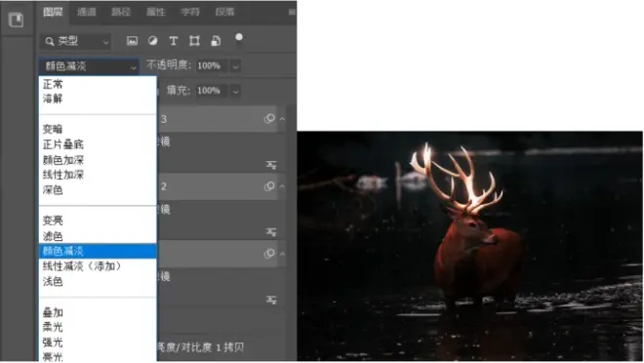644x363 pixels.
Task: Close the 颜色减淡 blend mode dropdown
Action: coord(89,66)
